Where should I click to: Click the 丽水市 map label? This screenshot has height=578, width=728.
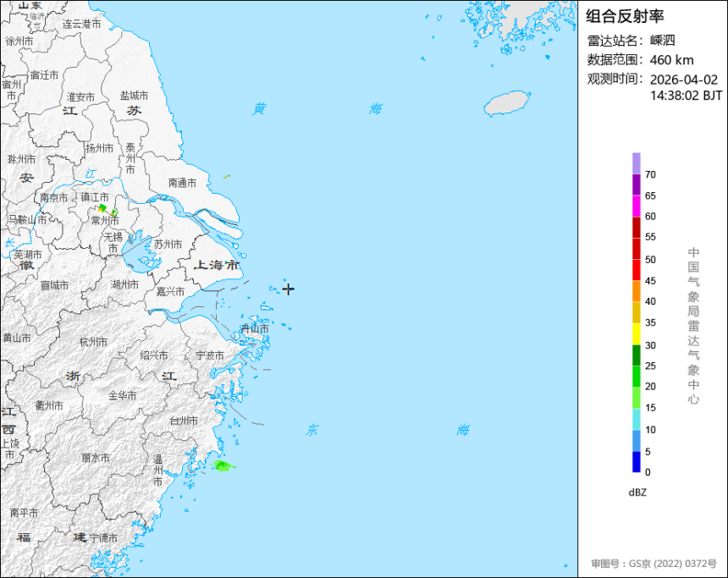coord(96,458)
